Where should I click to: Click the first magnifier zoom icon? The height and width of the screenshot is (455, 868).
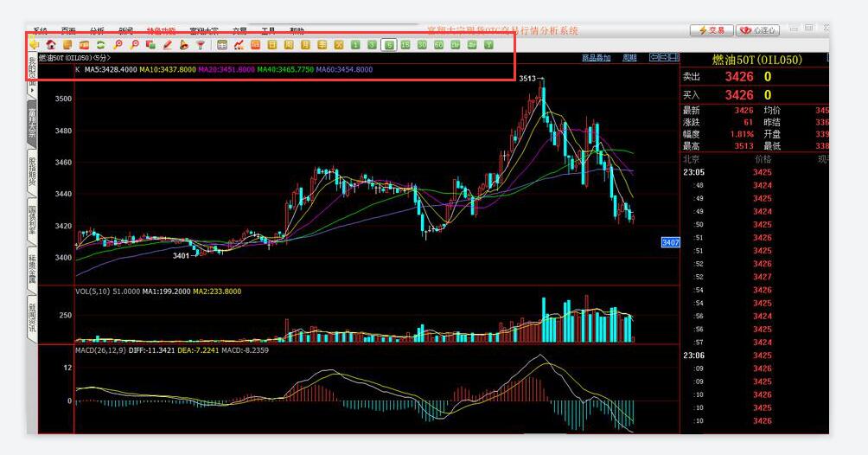point(118,44)
